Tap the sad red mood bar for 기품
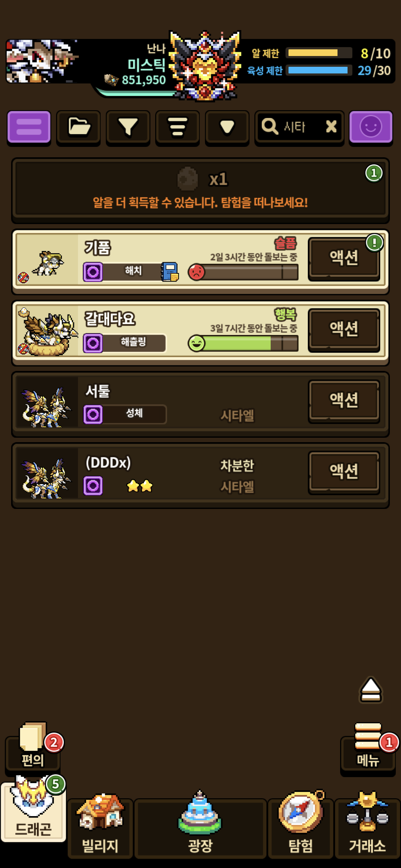This screenshot has height=868, width=401. [243, 272]
